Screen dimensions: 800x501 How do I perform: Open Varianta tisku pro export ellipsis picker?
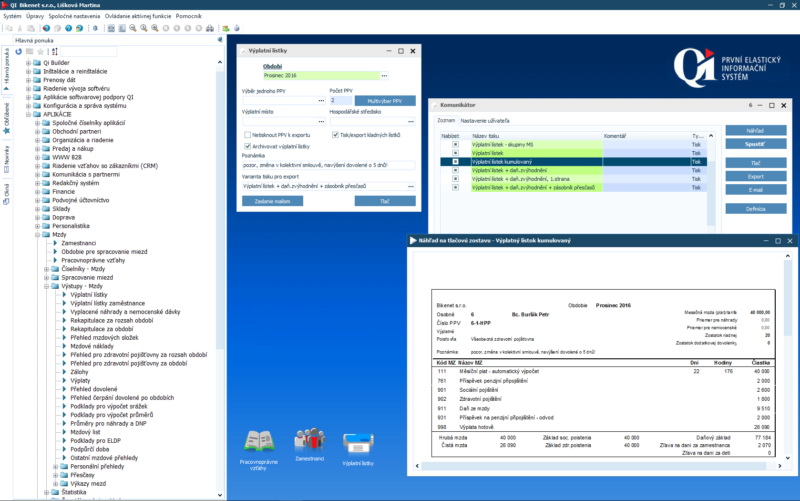click(411, 186)
